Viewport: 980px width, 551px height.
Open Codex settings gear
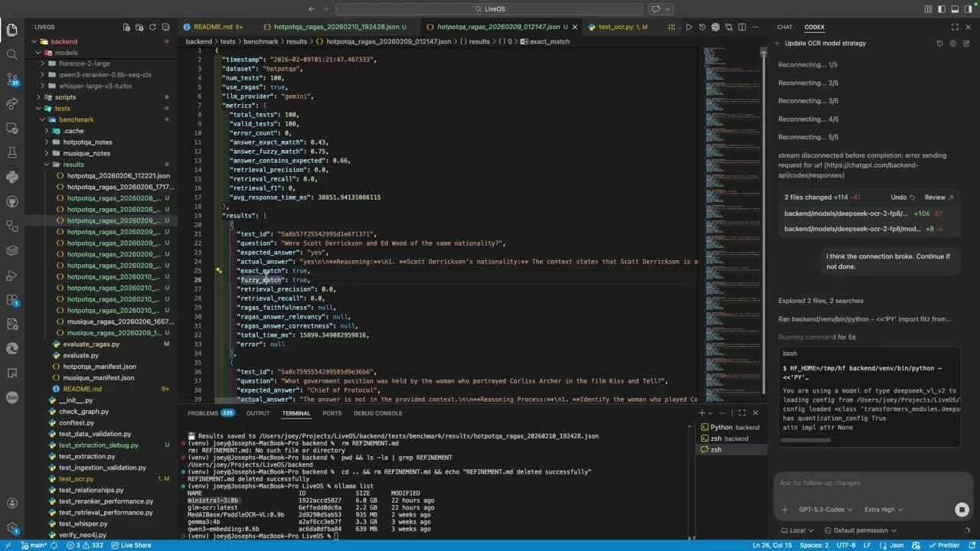point(953,44)
